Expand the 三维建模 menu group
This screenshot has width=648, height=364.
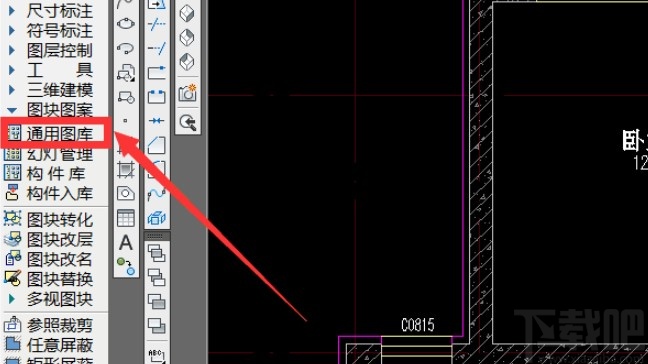(x=12, y=90)
